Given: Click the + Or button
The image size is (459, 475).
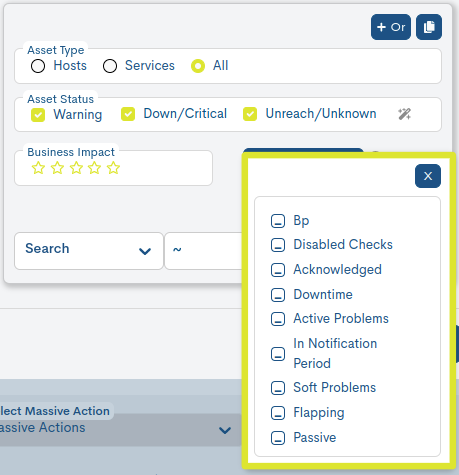Looking at the screenshot, I should tap(391, 27).
